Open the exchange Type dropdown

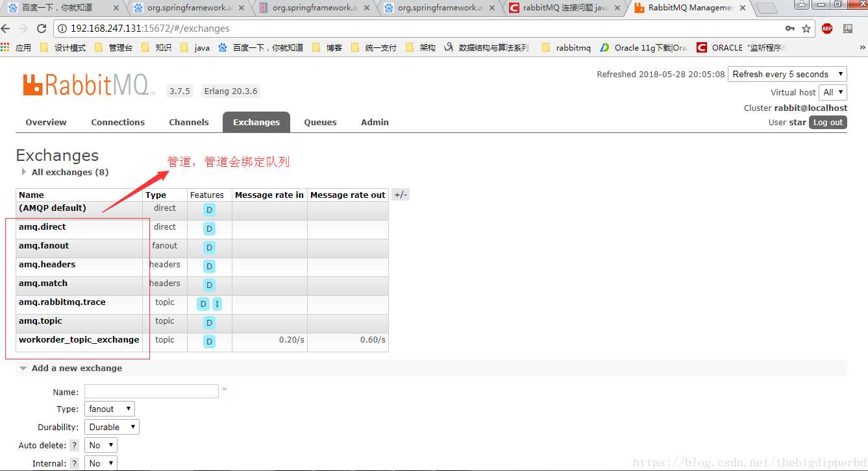110,409
